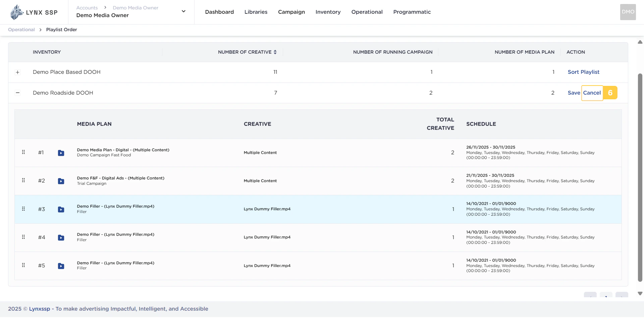This screenshot has height=318, width=644.
Task: Expand the Demo Place Based DOOH row
Action: (x=18, y=72)
